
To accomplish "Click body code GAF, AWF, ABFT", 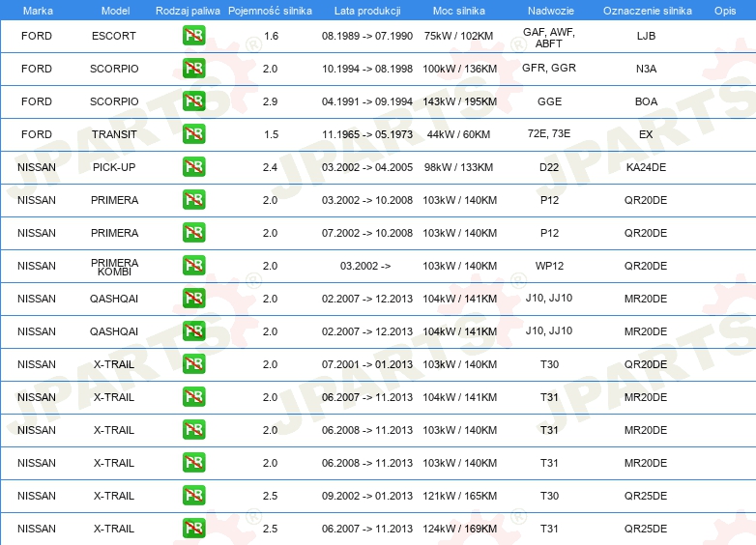I will click(x=549, y=38).
